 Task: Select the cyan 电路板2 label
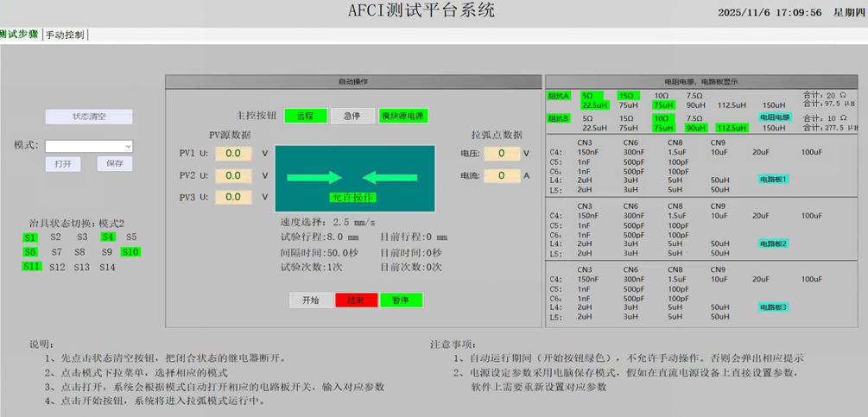[774, 243]
